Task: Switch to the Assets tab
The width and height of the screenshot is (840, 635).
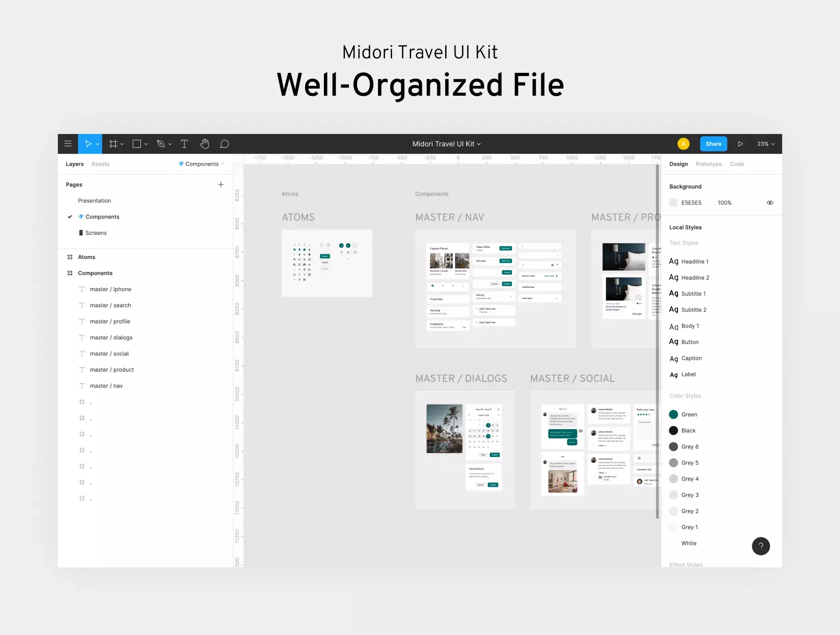Action: [x=100, y=164]
